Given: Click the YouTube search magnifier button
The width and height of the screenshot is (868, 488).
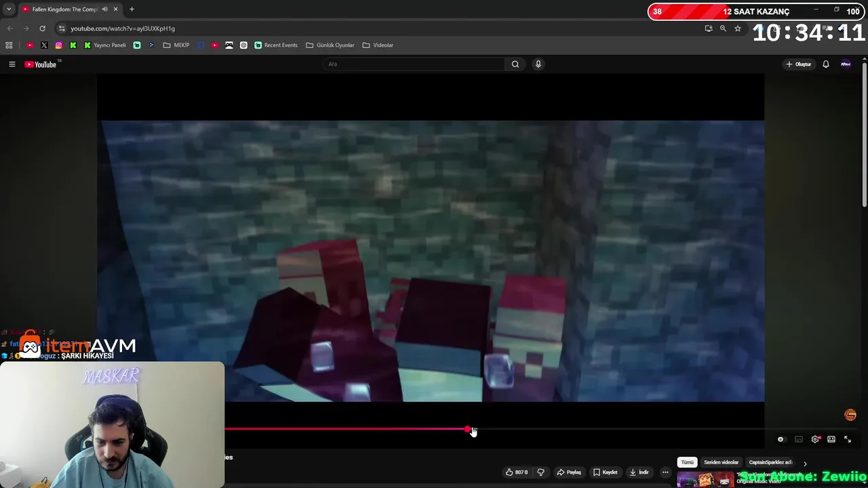Looking at the screenshot, I should click(x=515, y=64).
